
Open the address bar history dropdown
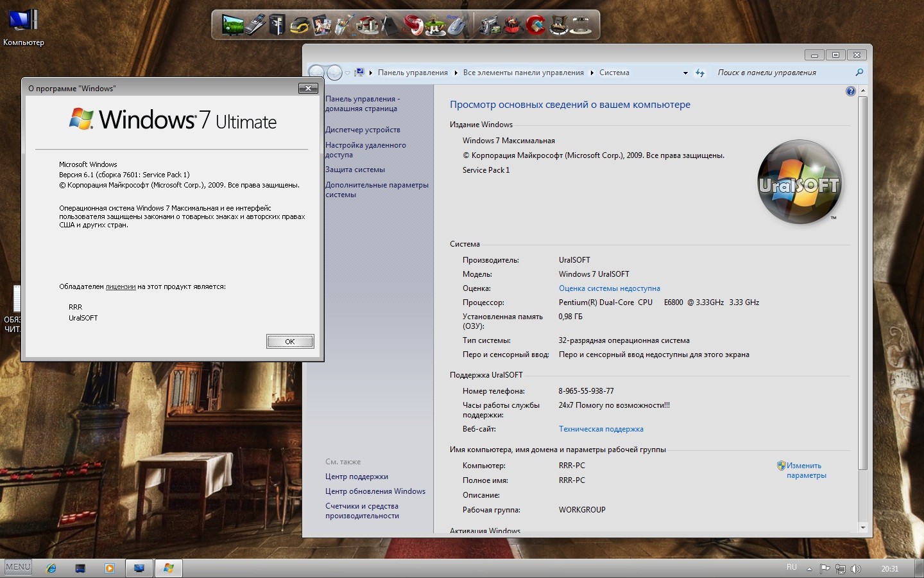pos(685,73)
